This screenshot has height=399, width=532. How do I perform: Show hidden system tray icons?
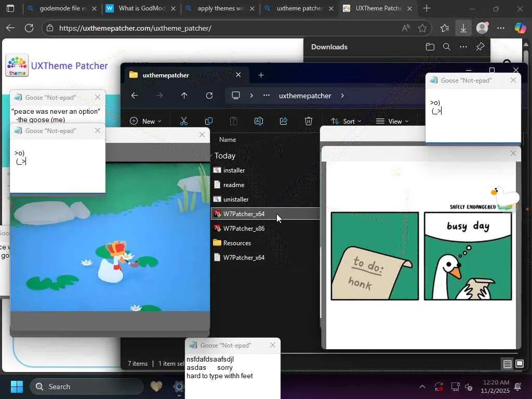(x=422, y=387)
